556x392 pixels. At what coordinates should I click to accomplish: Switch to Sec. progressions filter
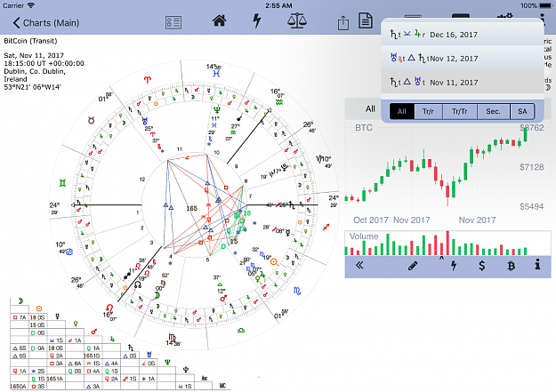(x=493, y=111)
